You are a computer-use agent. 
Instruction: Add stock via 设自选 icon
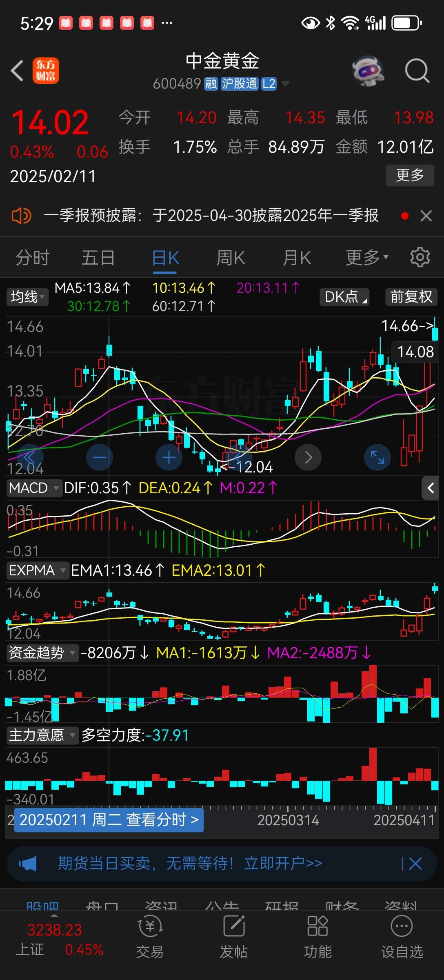tap(402, 937)
